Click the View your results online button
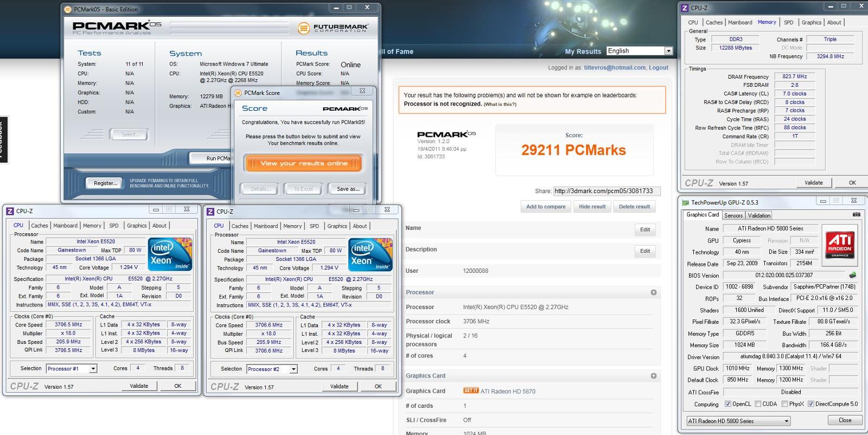This screenshot has height=435, width=868. 303,163
